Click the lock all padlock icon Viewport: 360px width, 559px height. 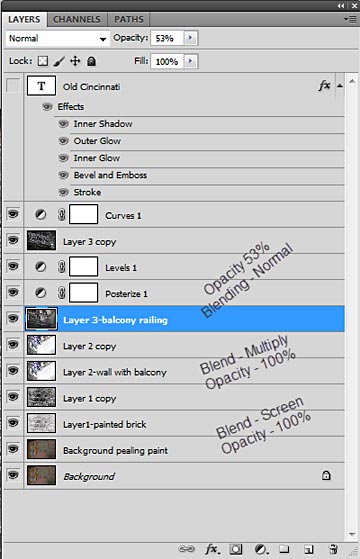(x=91, y=61)
